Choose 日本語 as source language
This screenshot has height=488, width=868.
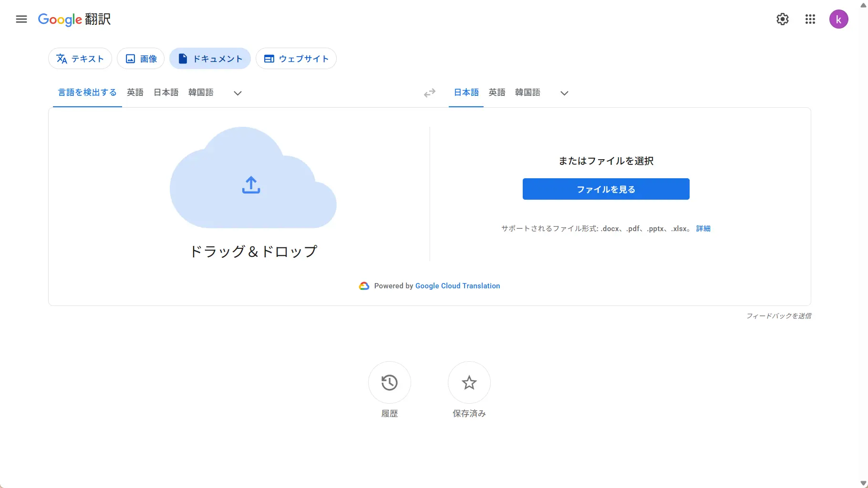point(166,92)
